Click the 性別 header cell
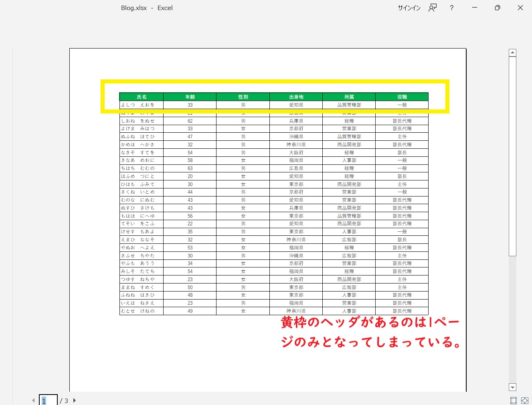532x405 pixels. point(243,97)
